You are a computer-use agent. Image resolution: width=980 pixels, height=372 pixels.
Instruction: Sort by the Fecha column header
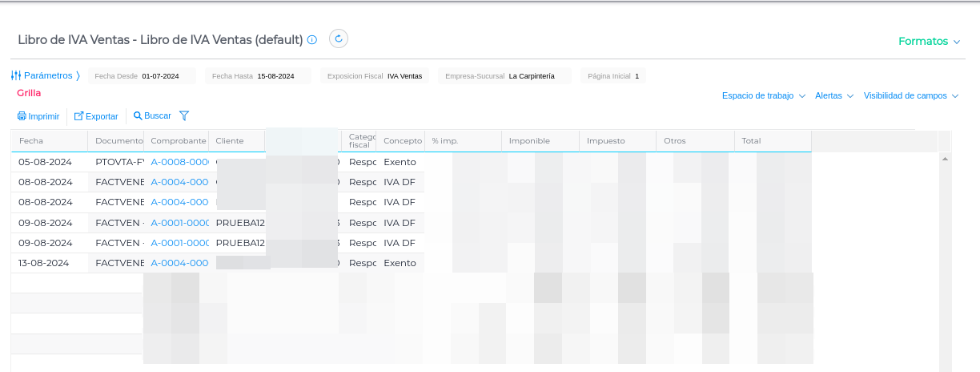[x=50, y=141]
